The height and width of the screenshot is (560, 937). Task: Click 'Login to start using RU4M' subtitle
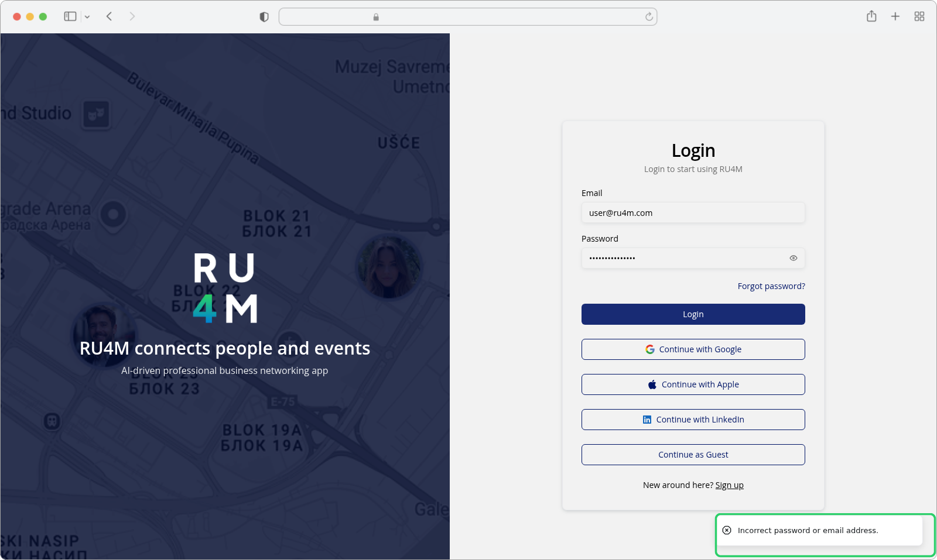(x=693, y=169)
